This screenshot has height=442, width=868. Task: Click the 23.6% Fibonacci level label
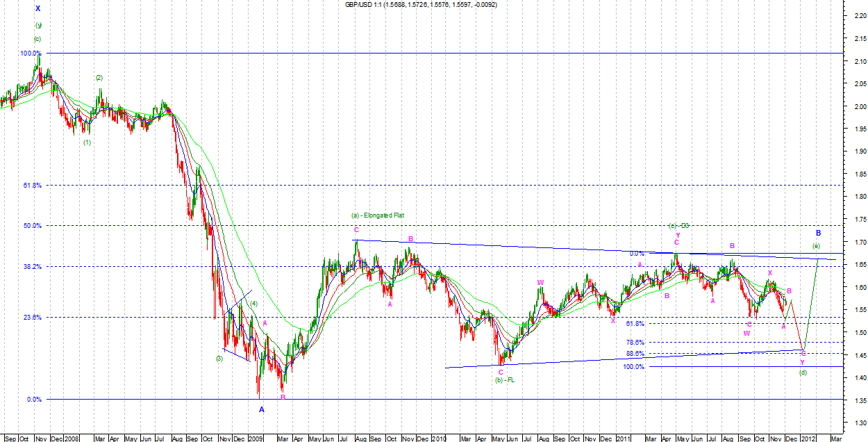32,318
